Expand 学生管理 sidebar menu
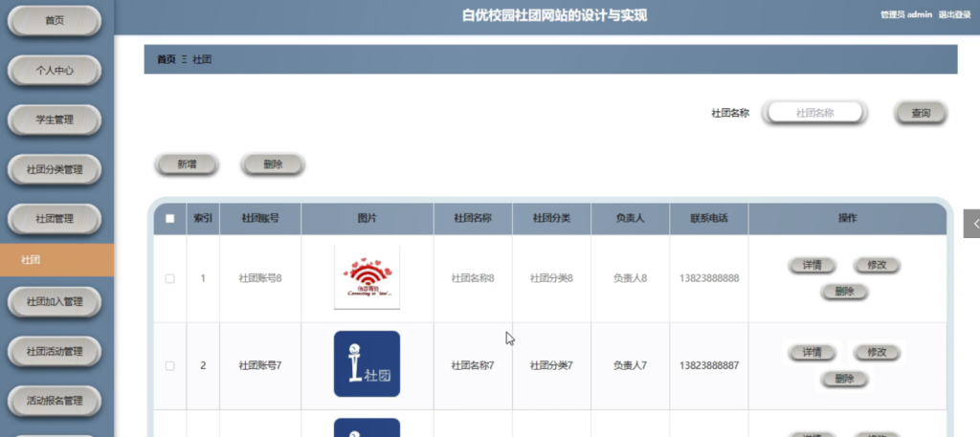The image size is (980, 437). 55,120
